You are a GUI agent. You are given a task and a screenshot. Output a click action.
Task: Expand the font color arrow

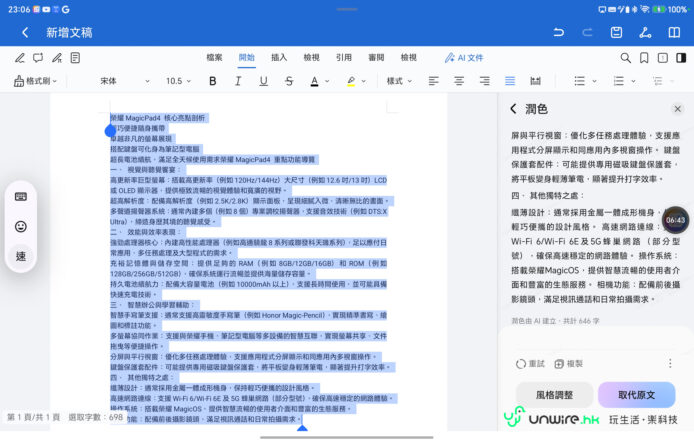(x=327, y=81)
